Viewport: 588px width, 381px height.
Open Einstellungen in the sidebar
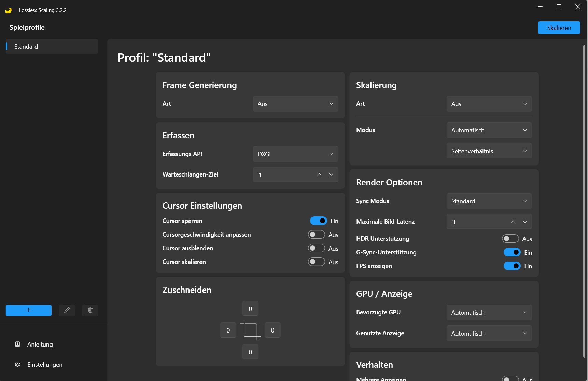[x=45, y=365]
